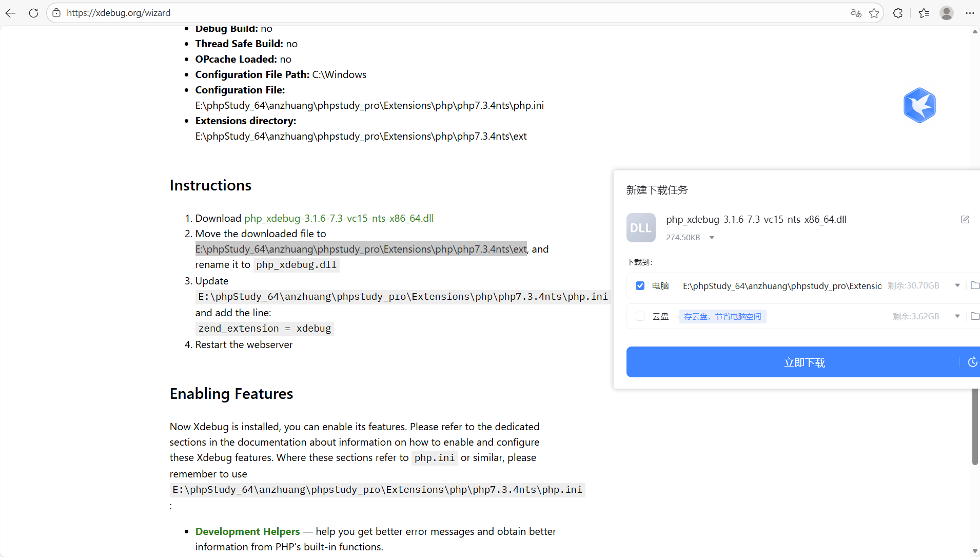Click file name in download dialog
Viewport: 980px width, 557px height.
click(756, 219)
